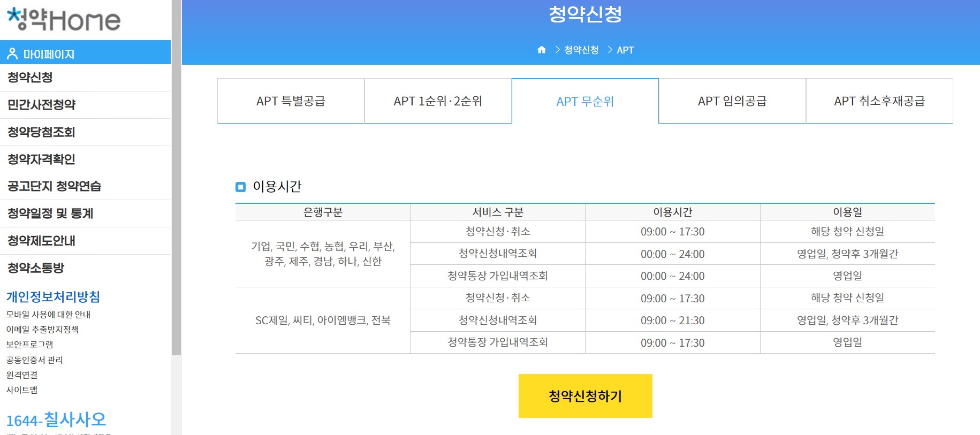
Task: Open 개인정보처리방침 link
Action: tap(53, 296)
